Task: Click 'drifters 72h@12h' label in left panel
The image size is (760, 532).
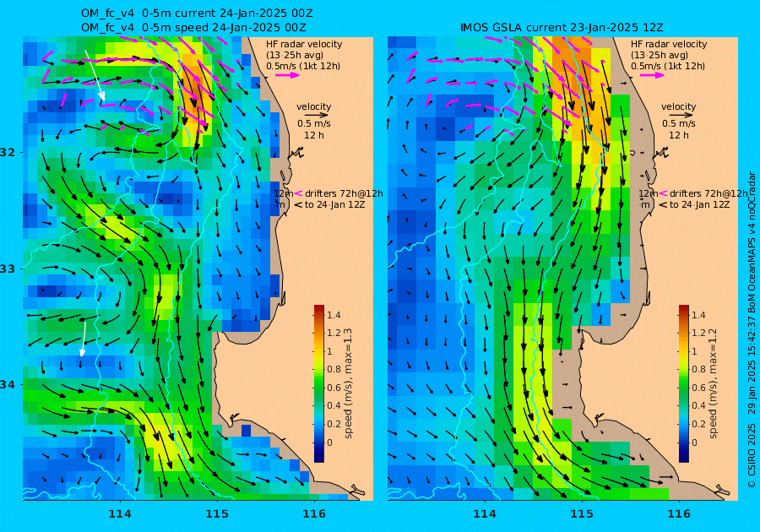Action: pos(344,193)
